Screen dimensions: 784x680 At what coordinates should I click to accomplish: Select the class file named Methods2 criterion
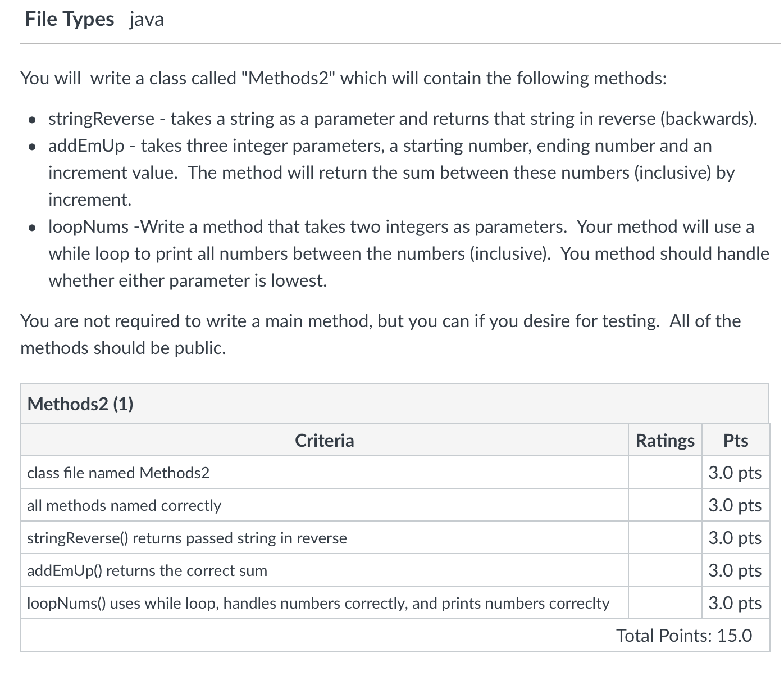point(118,473)
